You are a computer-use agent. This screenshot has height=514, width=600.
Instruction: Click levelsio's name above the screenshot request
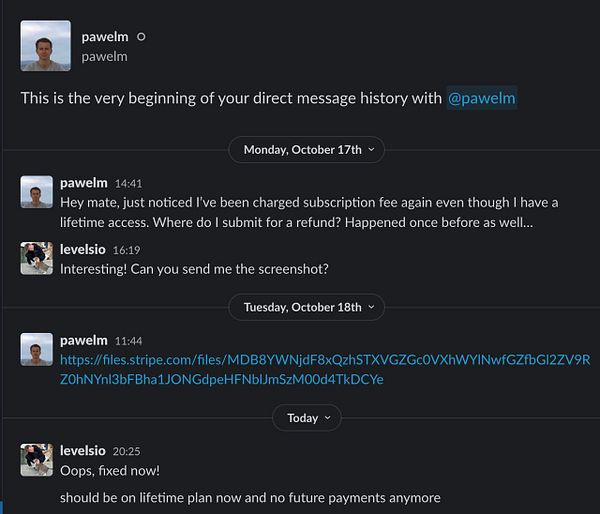pos(85,251)
